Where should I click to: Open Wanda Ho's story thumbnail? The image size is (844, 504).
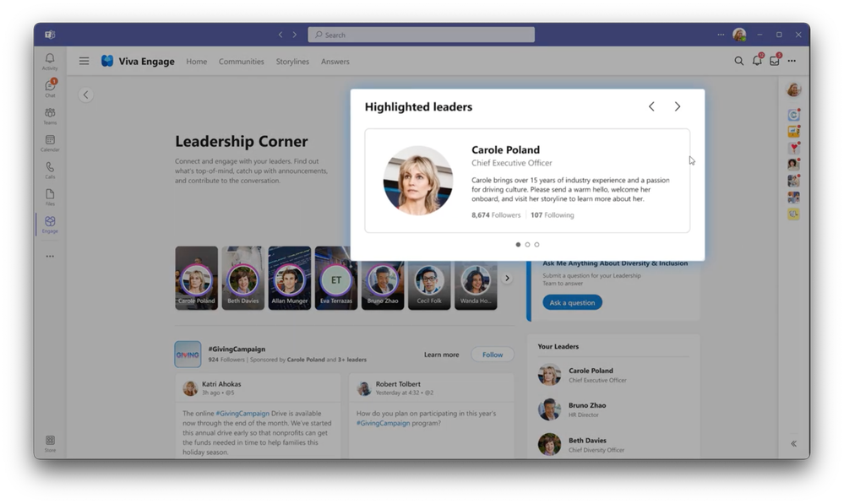pyautogui.click(x=476, y=285)
